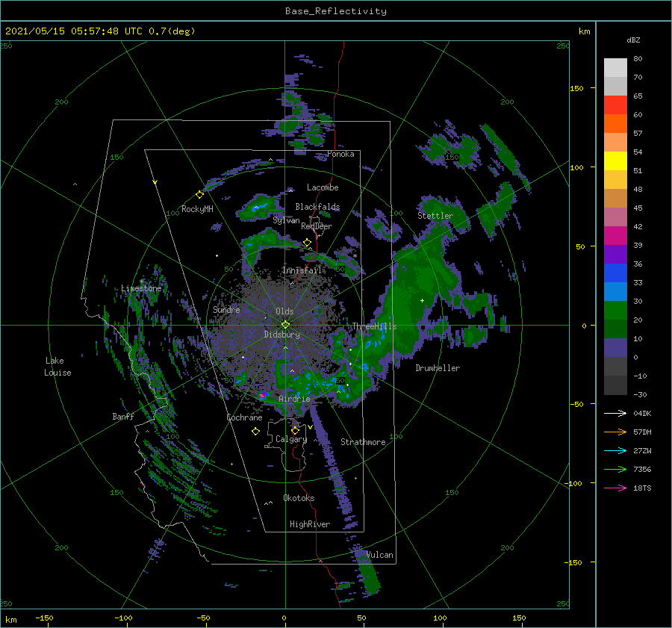Click the magenta 39 dBZ color swatch
672x628 pixels.
click(615, 236)
